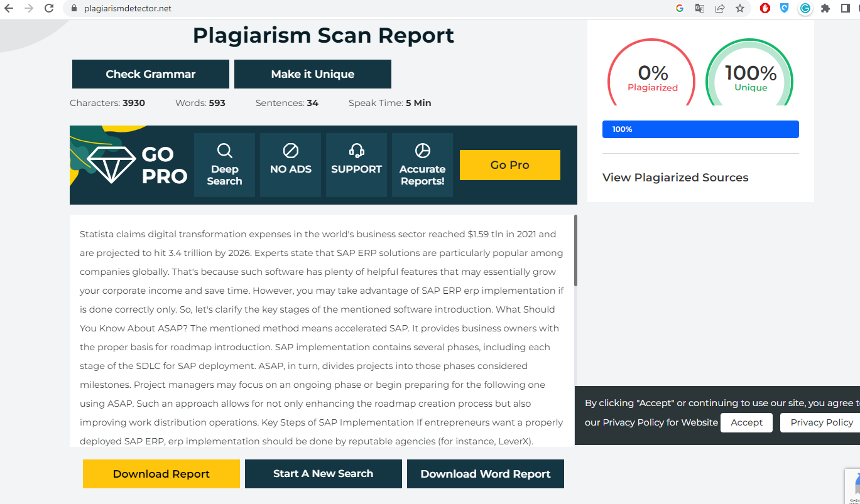Click the Words: 593 count
The image size is (860, 504).
[200, 103]
